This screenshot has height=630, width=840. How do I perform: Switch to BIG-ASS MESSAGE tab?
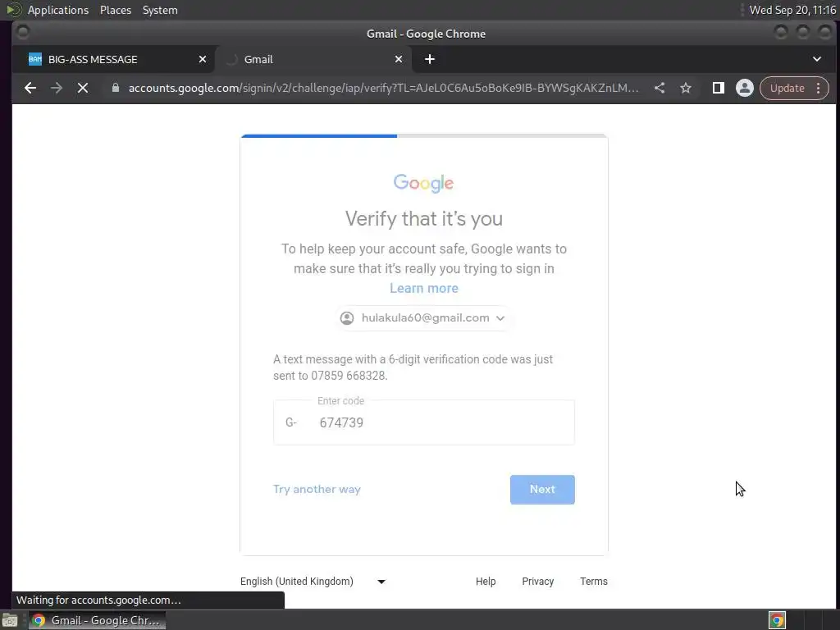(113, 59)
